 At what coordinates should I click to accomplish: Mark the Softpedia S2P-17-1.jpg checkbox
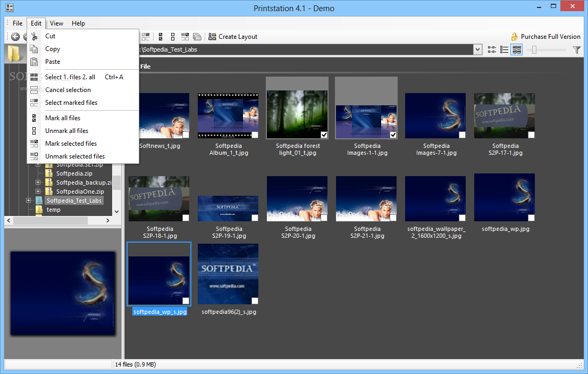coord(531,135)
